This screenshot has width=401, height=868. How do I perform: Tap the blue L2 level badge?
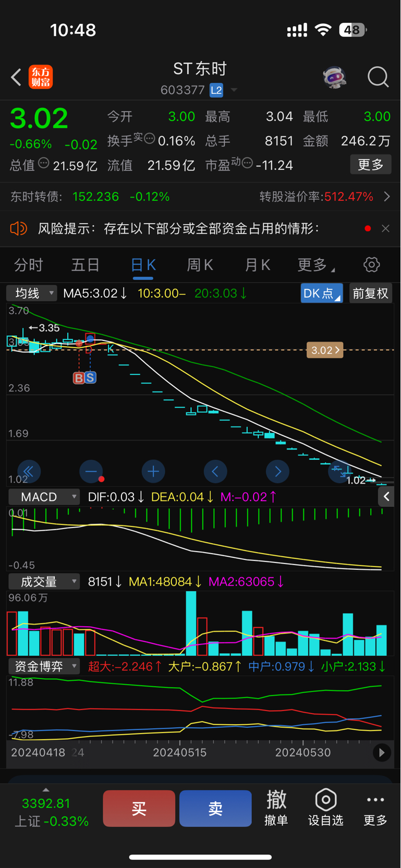tap(216, 90)
